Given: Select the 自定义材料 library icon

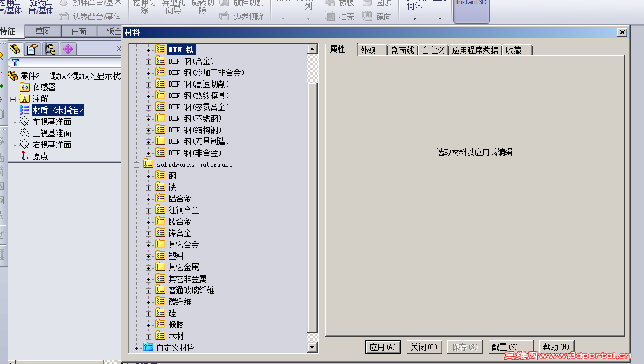Looking at the screenshot, I should (148, 347).
